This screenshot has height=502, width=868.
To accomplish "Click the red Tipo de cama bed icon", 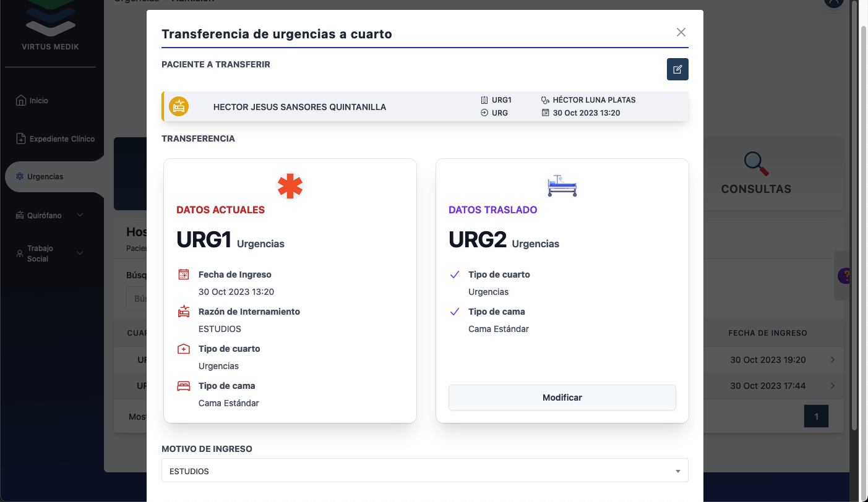I will point(184,386).
